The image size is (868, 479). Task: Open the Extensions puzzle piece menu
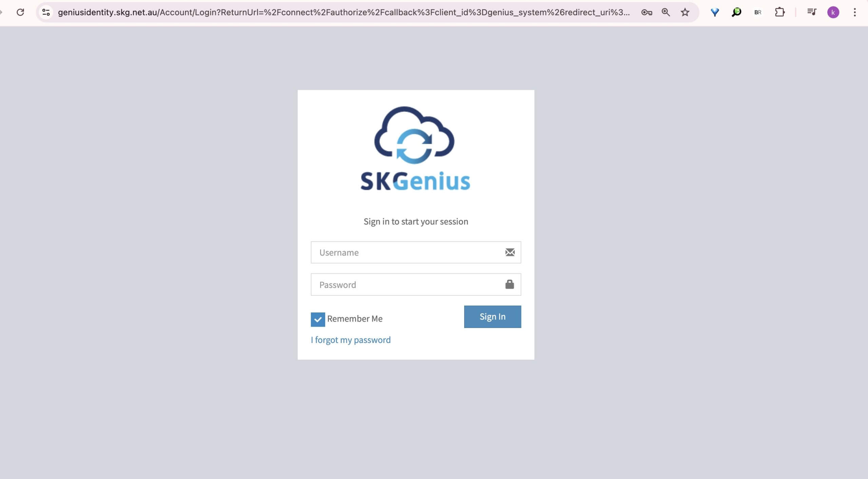pos(780,12)
